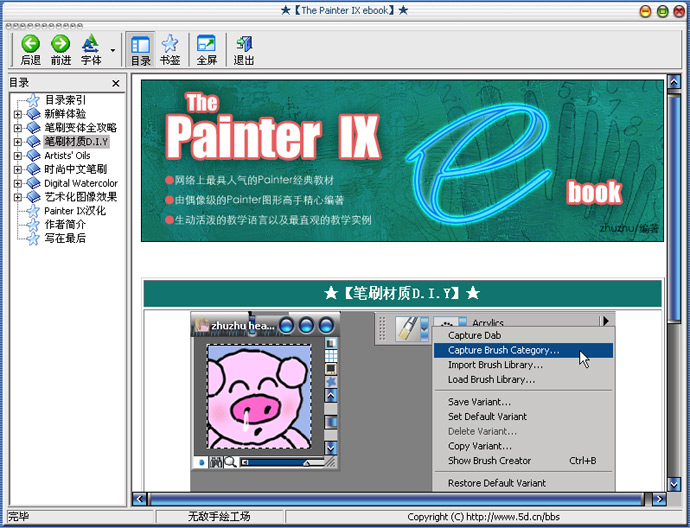Open the brush selector flyout arrow

click(606, 321)
